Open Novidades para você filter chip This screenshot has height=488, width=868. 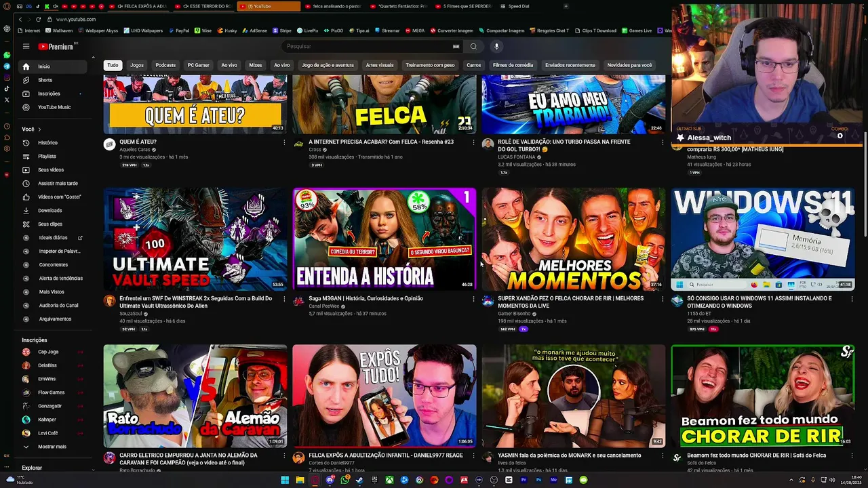pyautogui.click(x=629, y=65)
